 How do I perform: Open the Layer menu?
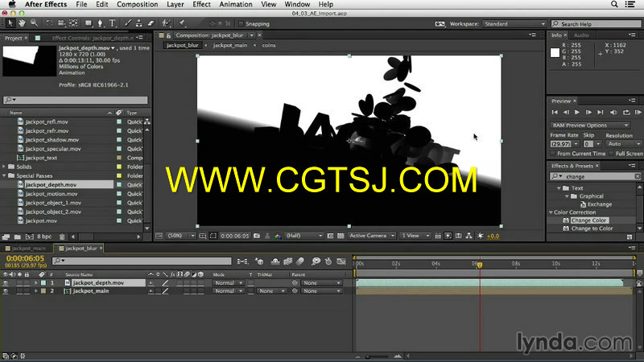tap(175, 4)
